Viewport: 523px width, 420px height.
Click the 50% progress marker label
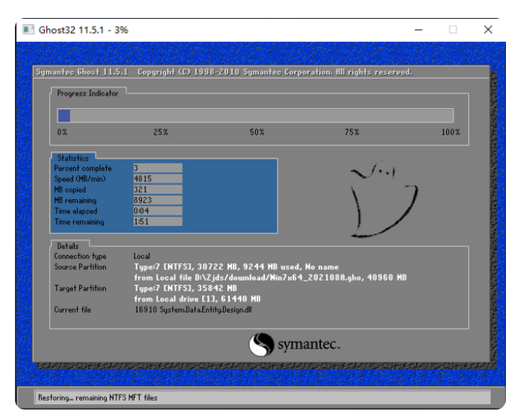pos(257,133)
